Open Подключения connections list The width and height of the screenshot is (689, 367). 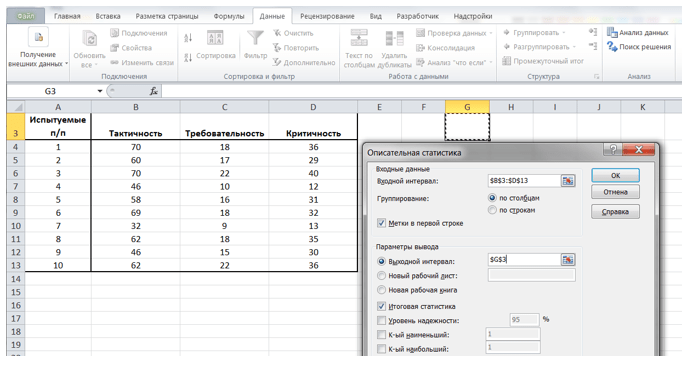click(x=139, y=33)
